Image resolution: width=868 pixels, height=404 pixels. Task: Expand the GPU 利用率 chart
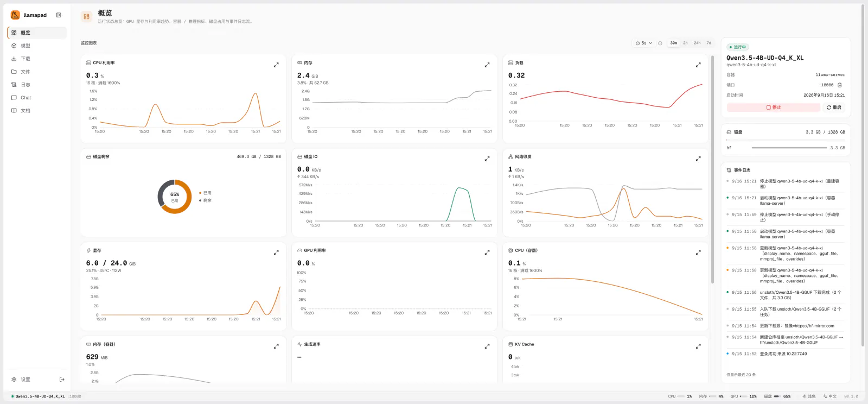click(x=487, y=252)
